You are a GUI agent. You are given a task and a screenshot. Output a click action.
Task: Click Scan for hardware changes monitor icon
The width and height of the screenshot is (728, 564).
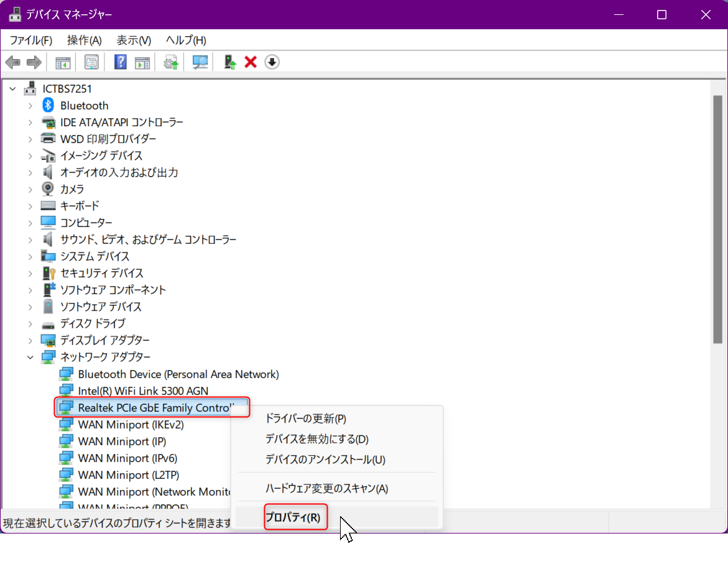click(200, 62)
